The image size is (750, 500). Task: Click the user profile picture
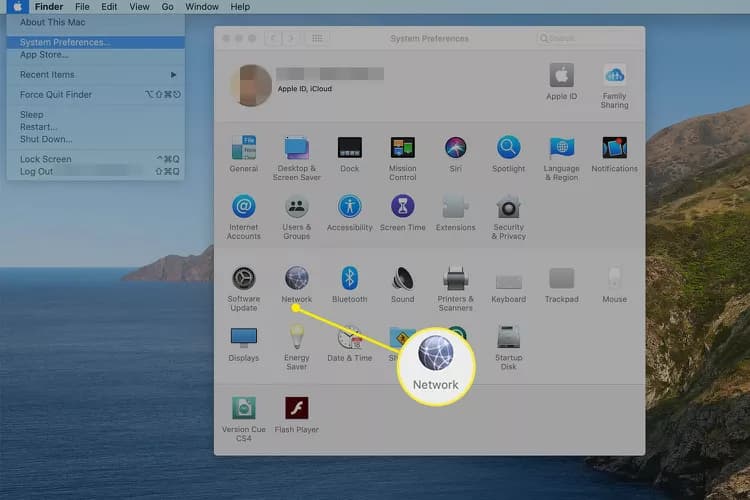tap(251, 85)
